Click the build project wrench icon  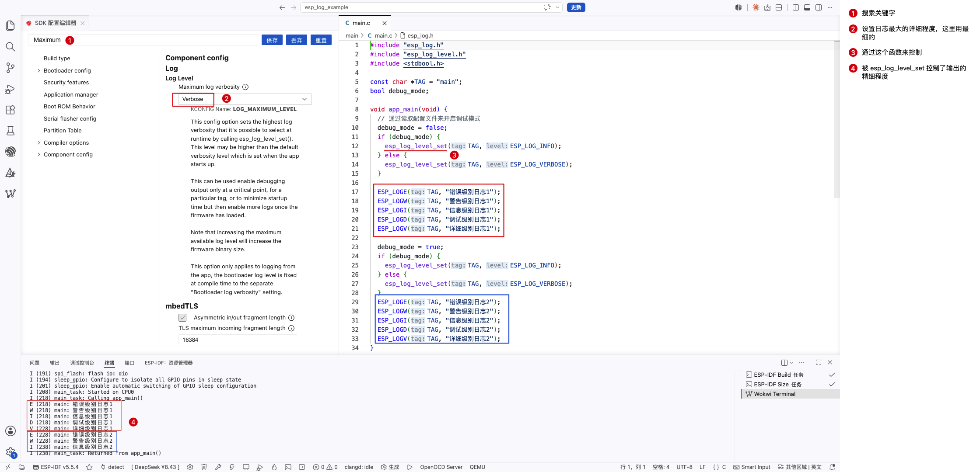(x=218, y=467)
